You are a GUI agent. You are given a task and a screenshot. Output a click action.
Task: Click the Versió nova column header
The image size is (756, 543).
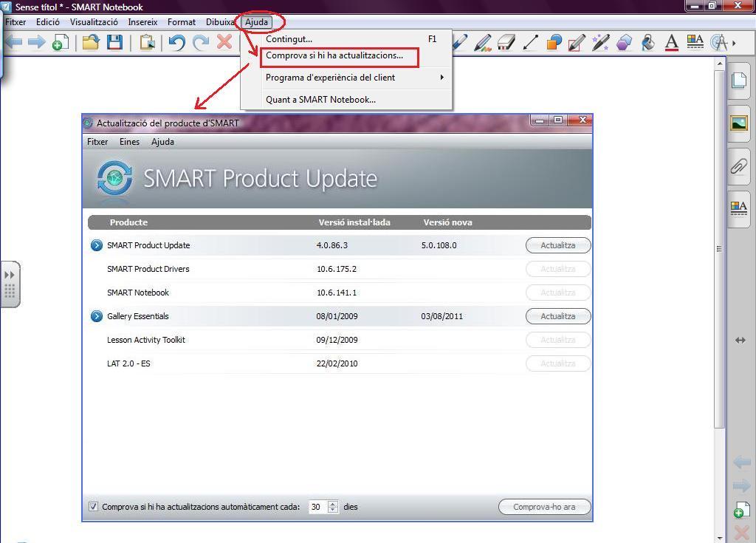[x=447, y=222]
